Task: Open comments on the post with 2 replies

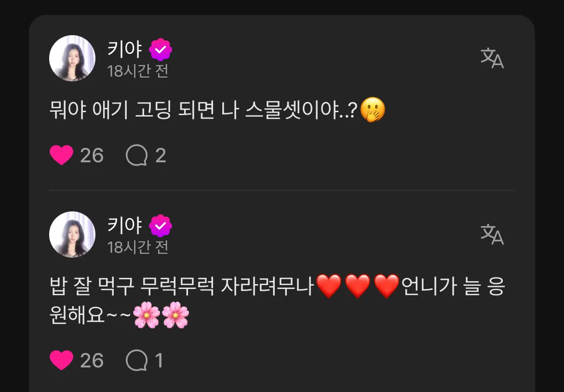Action: click(x=137, y=155)
